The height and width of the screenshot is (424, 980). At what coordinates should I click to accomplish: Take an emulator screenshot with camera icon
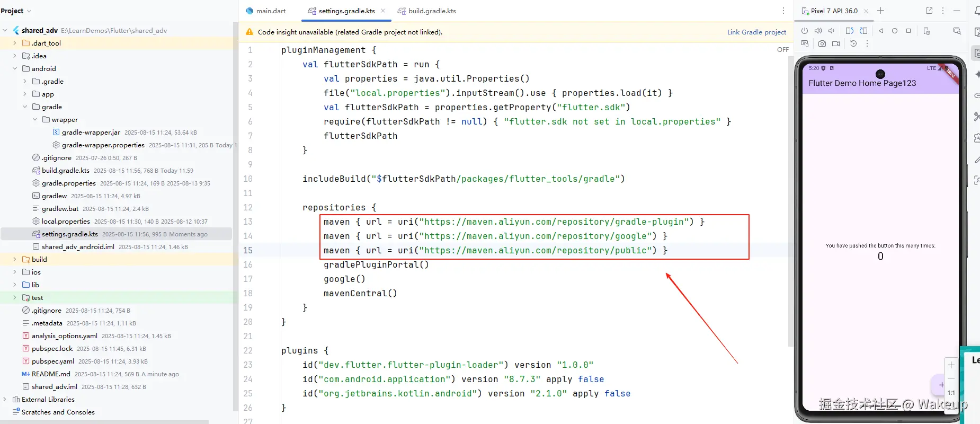[x=822, y=43]
